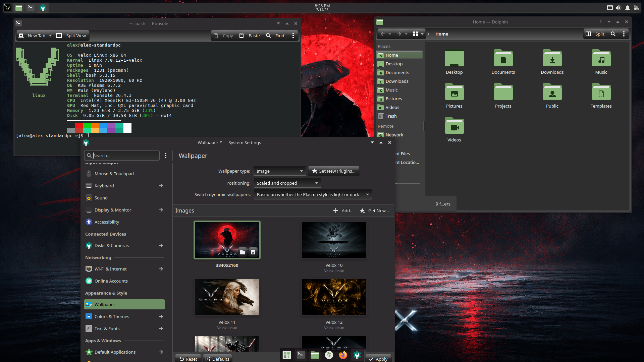The image size is (644, 362).
Task: Open Display & Monitor settings
Action: point(124,210)
